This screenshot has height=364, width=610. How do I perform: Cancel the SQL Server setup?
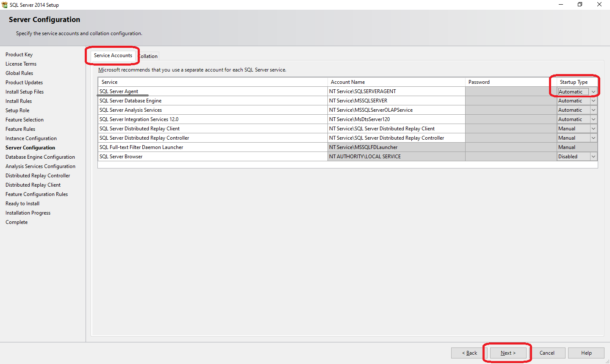547,353
